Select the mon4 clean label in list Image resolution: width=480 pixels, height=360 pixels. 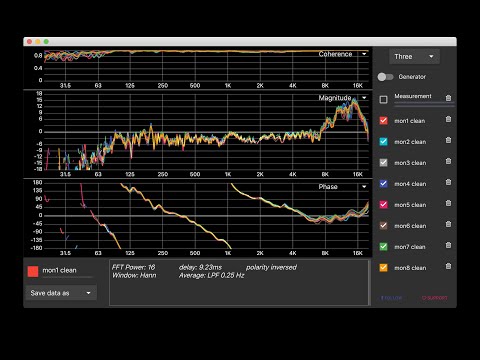[x=410, y=184]
